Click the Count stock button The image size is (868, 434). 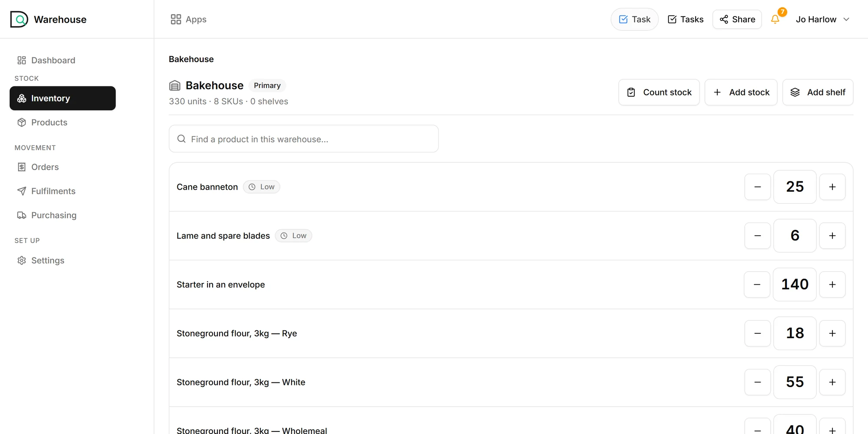click(x=659, y=92)
